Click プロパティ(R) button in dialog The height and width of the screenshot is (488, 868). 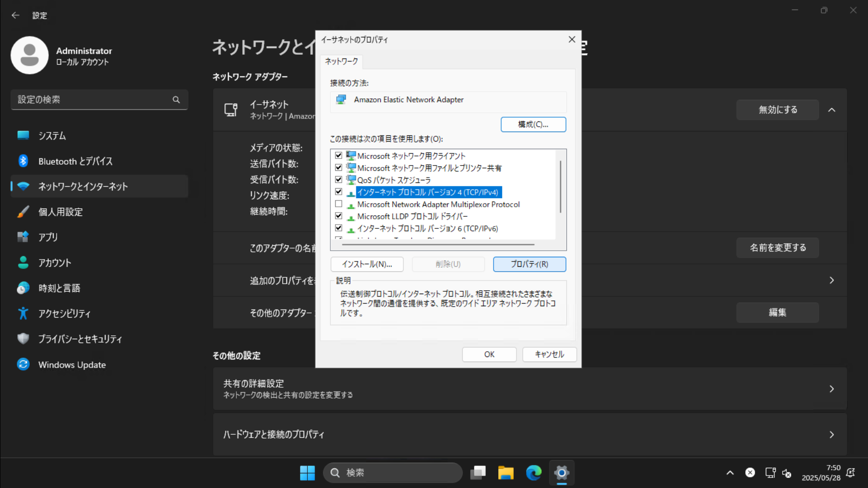(x=529, y=264)
